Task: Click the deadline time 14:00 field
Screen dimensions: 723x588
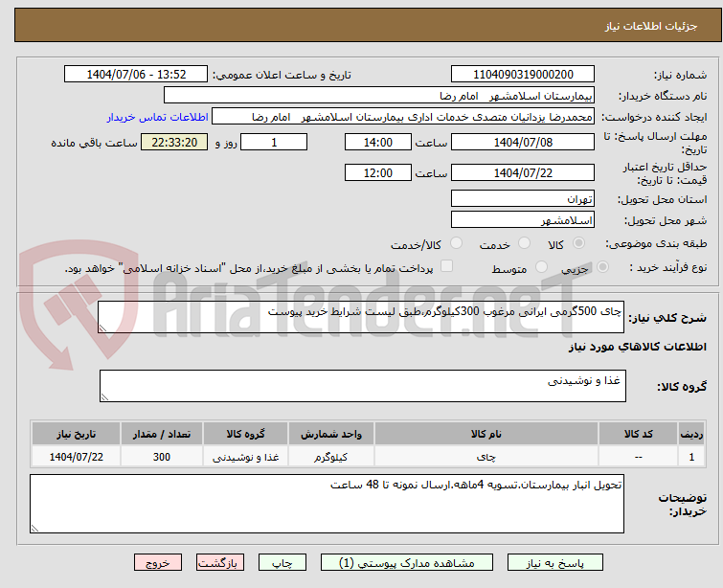Action: tap(378, 142)
